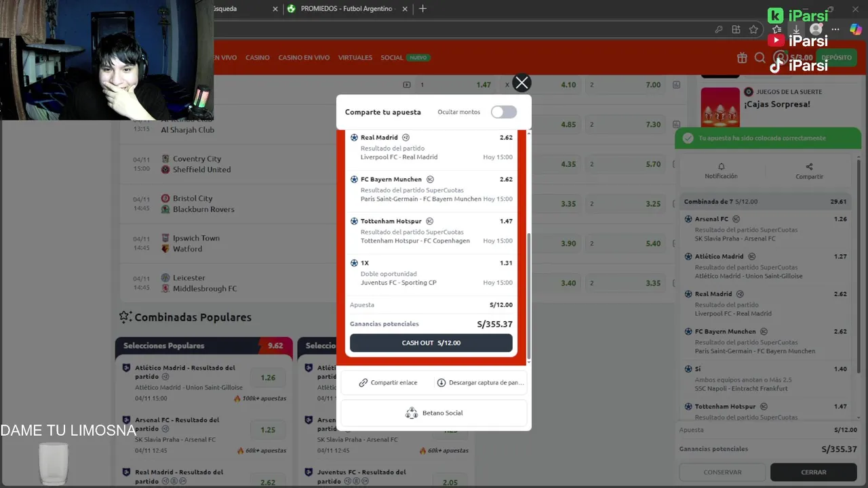Click CONSERVAR in bet confirmation panel
This screenshot has width=868, height=488.
coord(722,472)
